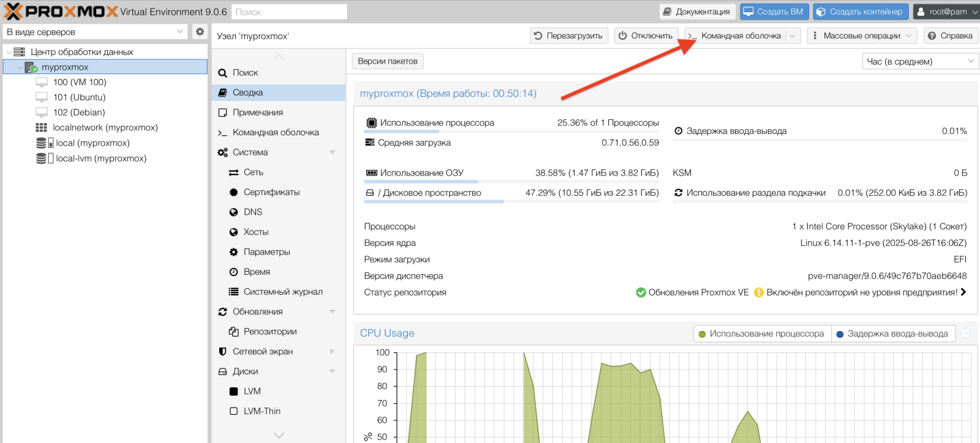This screenshot has width=980, height=443.
Task: Open the LVM-Thin disks page
Action: click(279, 411)
